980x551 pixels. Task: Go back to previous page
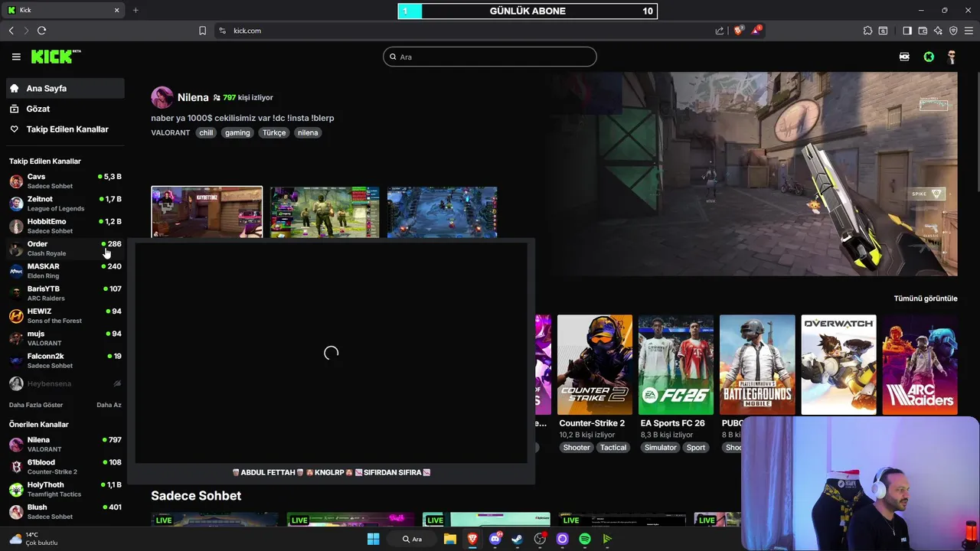[11, 31]
